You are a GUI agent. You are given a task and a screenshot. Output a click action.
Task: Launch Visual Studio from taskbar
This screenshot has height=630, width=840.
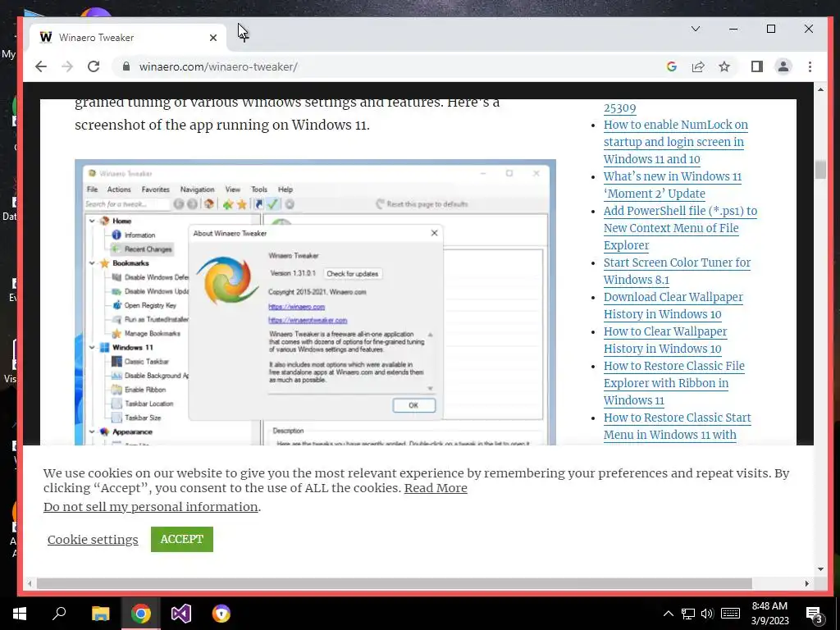point(181,614)
